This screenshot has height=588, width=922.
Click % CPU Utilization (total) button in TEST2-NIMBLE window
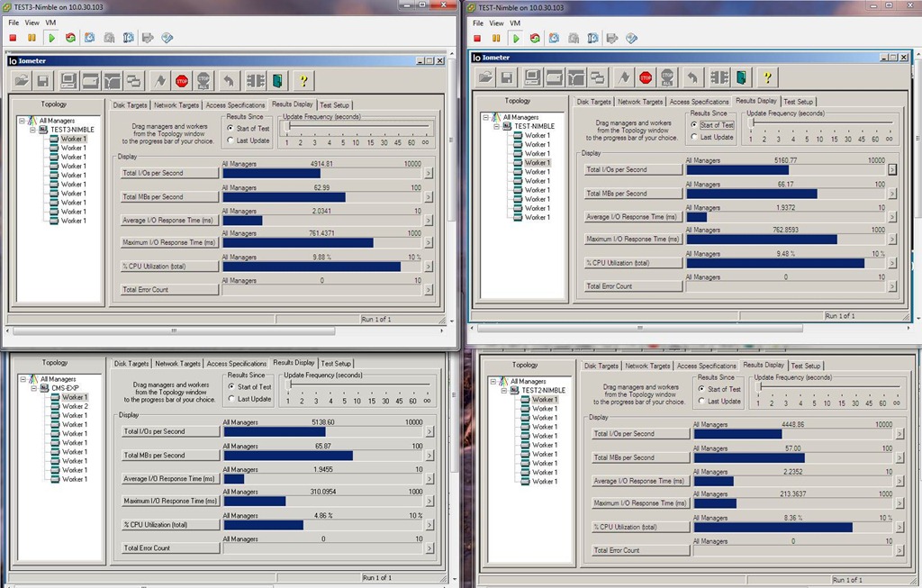click(x=640, y=527)
